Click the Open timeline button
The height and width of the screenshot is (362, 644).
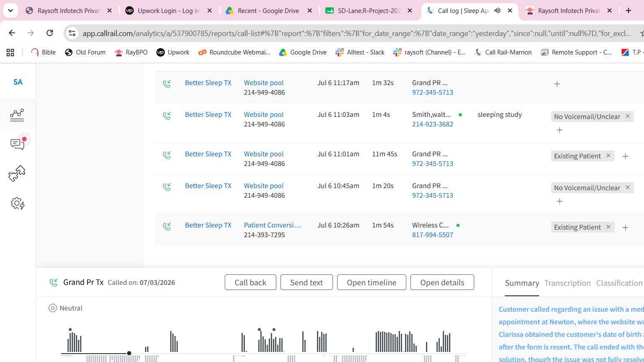[371, 282]
